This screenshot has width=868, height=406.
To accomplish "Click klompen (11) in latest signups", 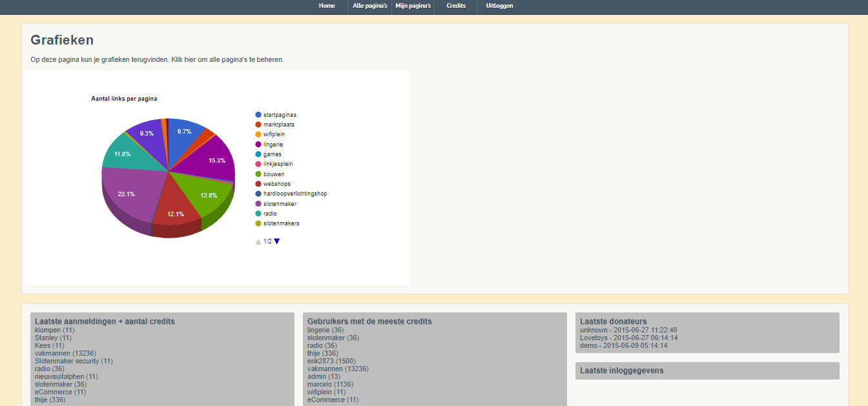I will point(54,330).
